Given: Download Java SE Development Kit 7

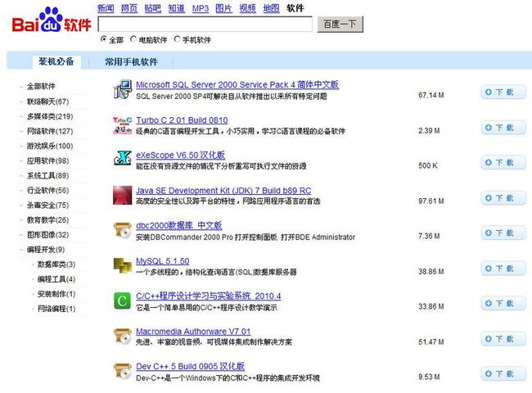Looking at the screenshot, I should [x=503, y=198].
